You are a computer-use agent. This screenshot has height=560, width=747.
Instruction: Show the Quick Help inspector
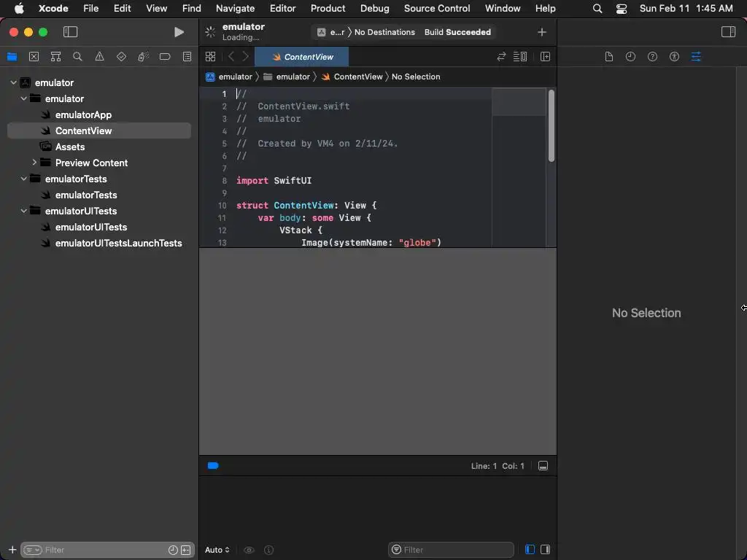652,57
